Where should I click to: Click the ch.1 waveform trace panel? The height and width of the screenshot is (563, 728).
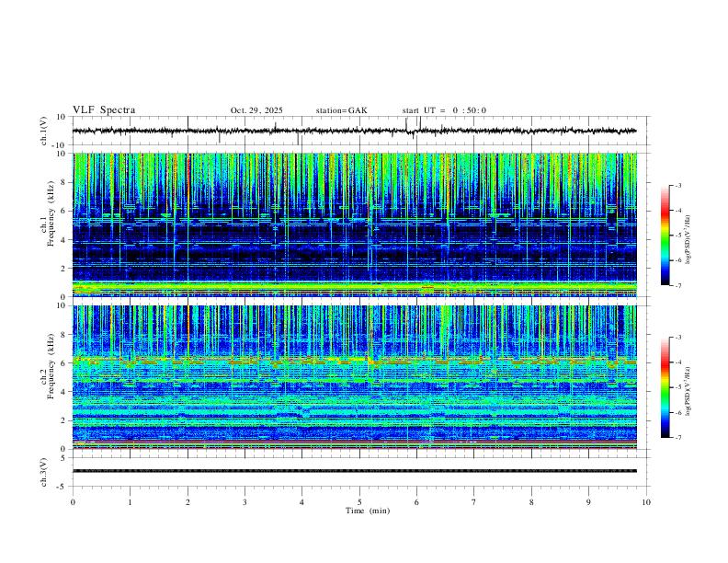click(361, 131)
